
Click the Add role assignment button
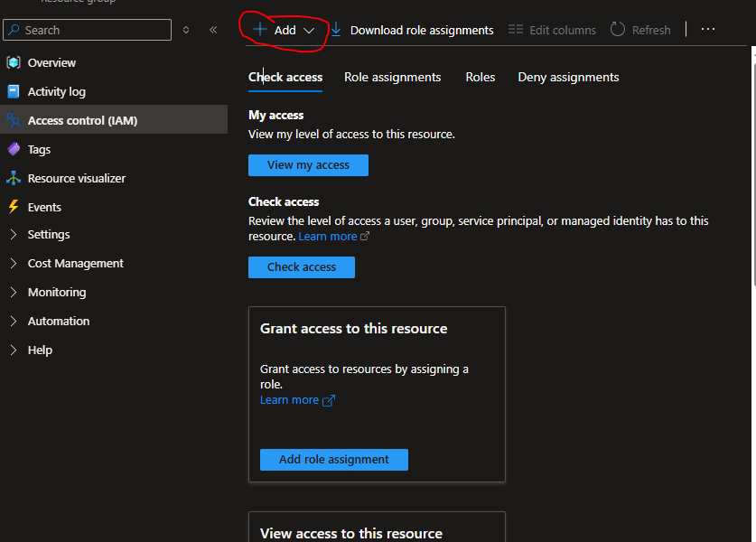click(x=333, y=460)
